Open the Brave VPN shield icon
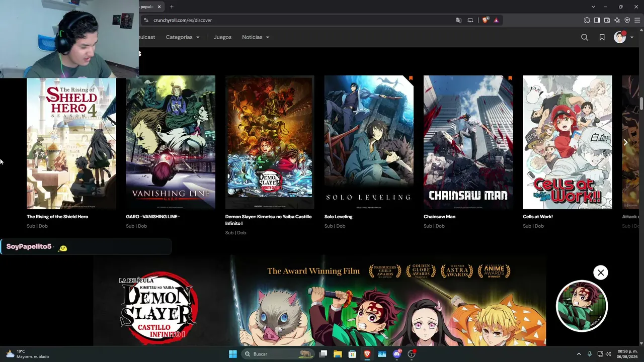644x362 pixels. click(627, 20)
